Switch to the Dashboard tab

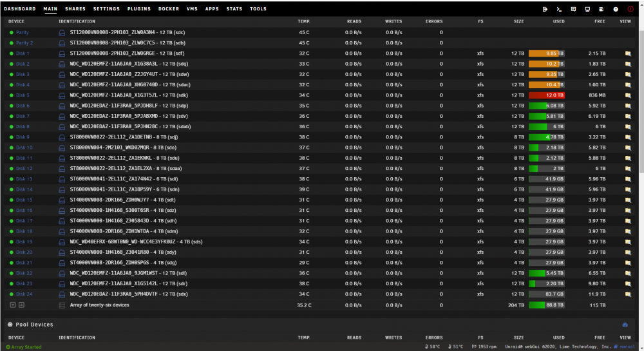[x=20, y=9]
